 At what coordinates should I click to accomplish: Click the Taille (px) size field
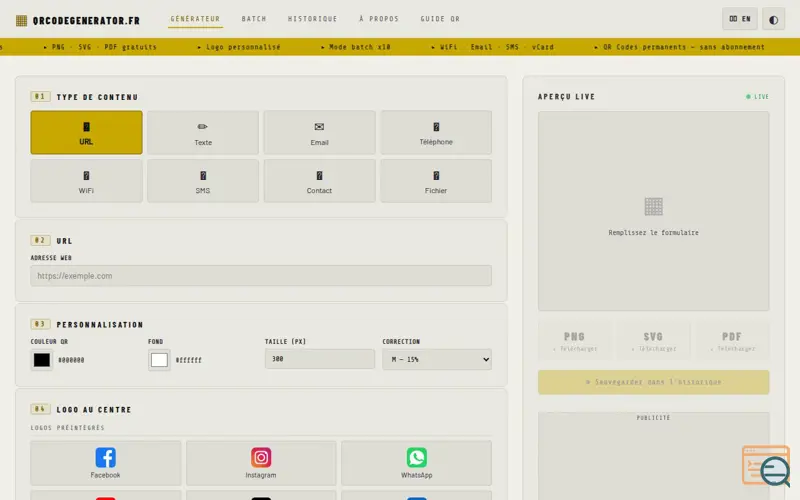click(320, 359)
